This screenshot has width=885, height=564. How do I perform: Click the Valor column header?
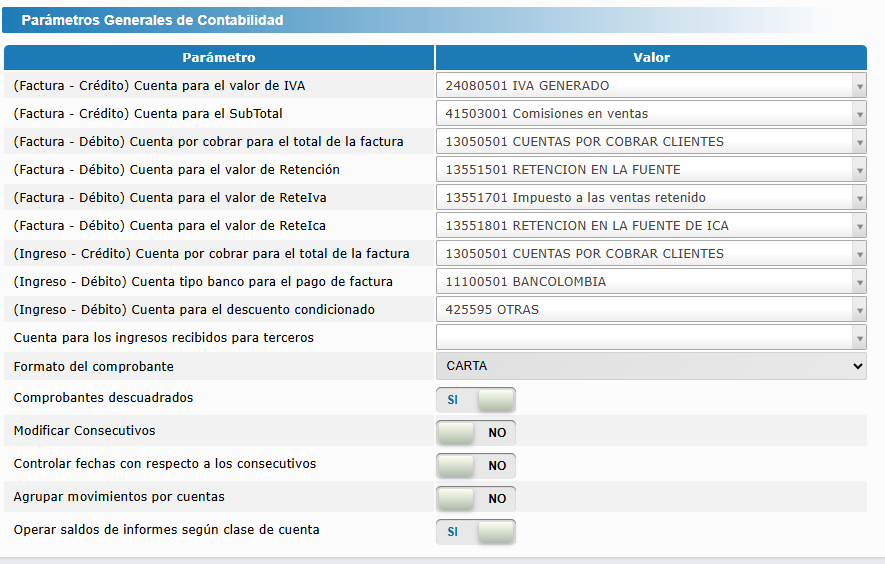[x=651, y=58]
